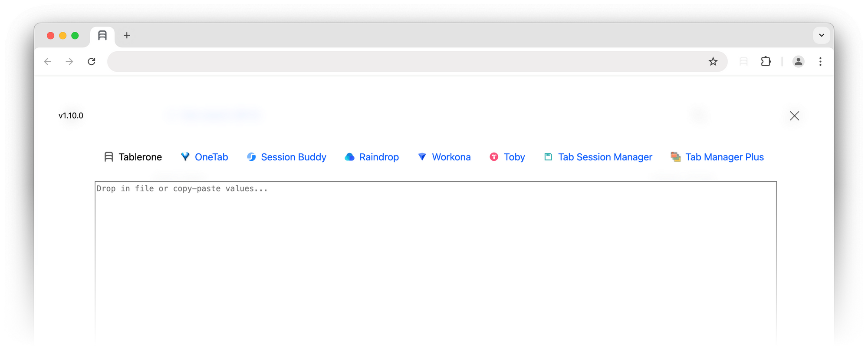The width and height of the screenshot is (868, 355).
Task: Pick Workona as import source
Action: pos(444,157)
